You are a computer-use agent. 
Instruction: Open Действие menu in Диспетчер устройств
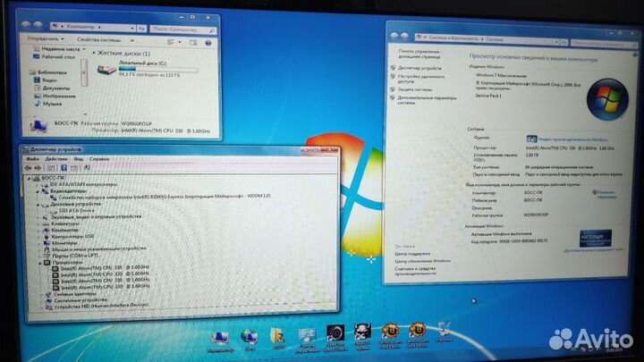click(56, 159)
